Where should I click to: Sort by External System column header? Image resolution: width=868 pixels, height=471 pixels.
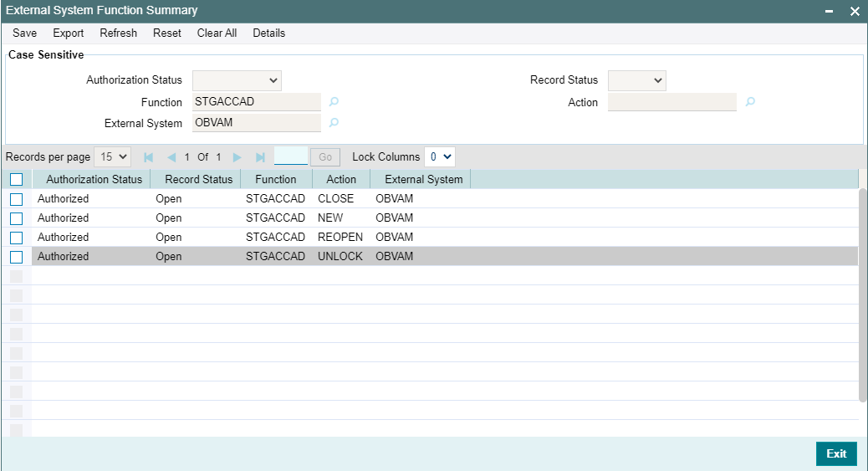pos(424,180)
